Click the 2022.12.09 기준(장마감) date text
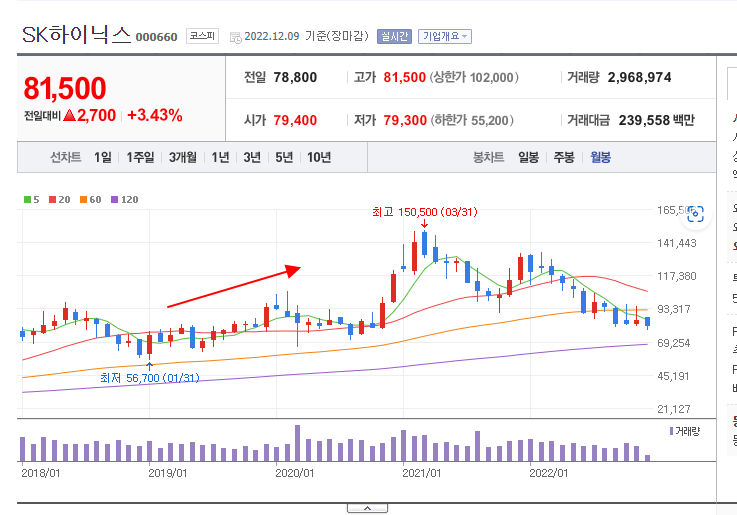The width and height of the screenshot is (737, 515). (x=306, y=36)
